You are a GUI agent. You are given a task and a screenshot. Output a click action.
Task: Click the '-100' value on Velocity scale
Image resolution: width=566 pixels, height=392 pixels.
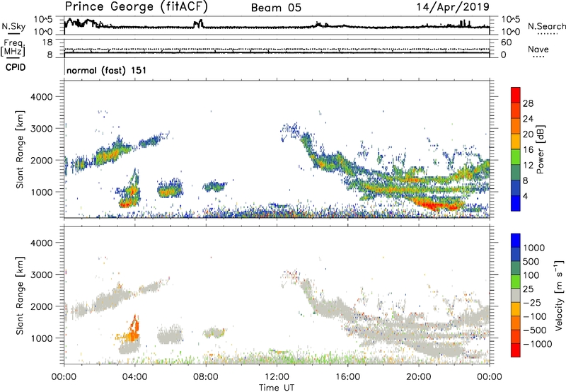pyautogui.click(x=535, y=316)
